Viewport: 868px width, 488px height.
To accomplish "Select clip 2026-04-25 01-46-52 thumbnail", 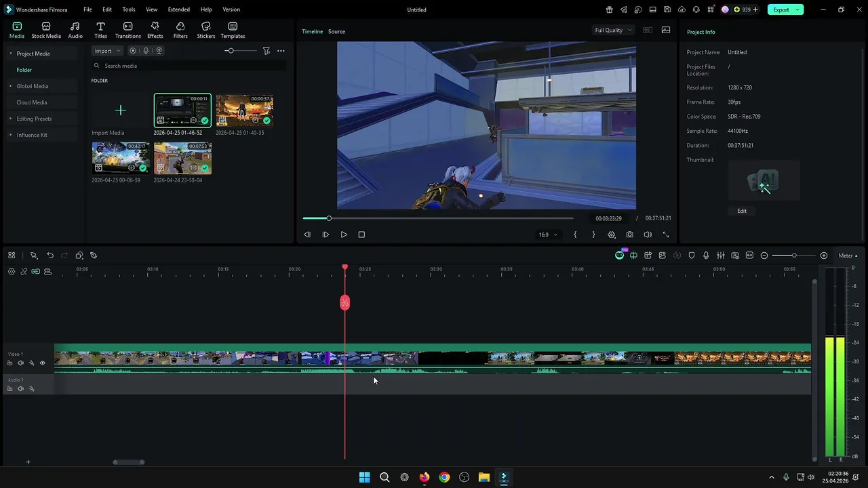I will point(182,110).
